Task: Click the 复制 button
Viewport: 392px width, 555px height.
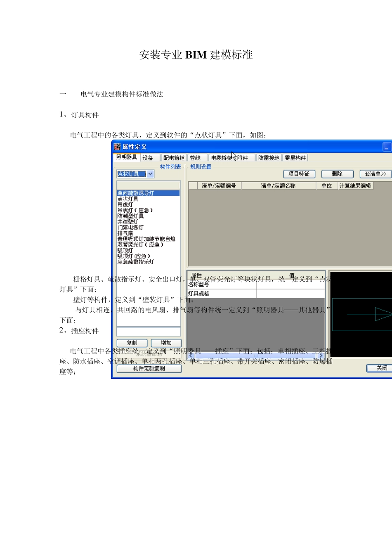Action: pyautogui.click(x=132, y=343)
